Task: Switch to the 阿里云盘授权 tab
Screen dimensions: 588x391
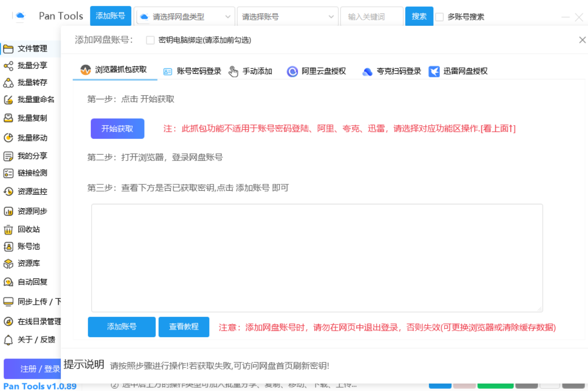Action: 317,71
